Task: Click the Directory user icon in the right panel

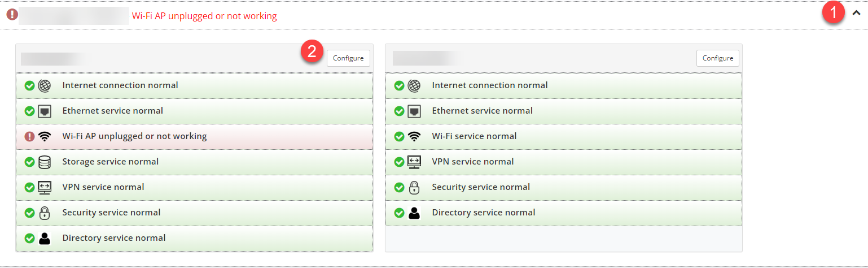Action: 414,213
